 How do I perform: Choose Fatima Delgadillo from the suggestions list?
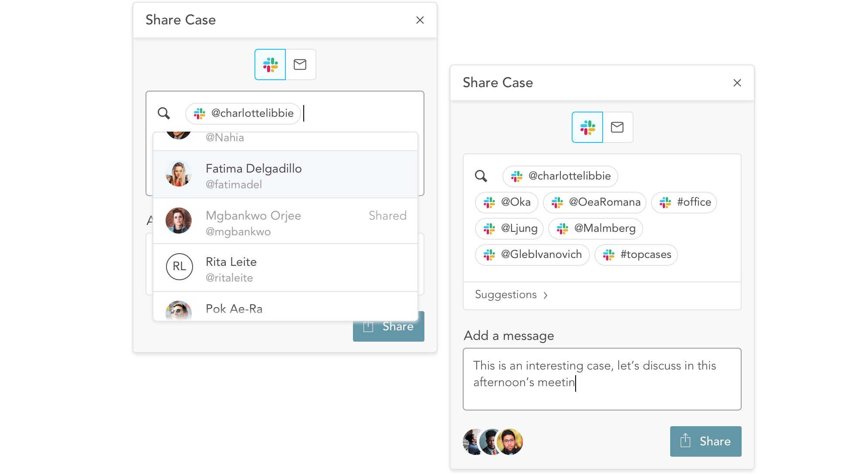[285, 175]
